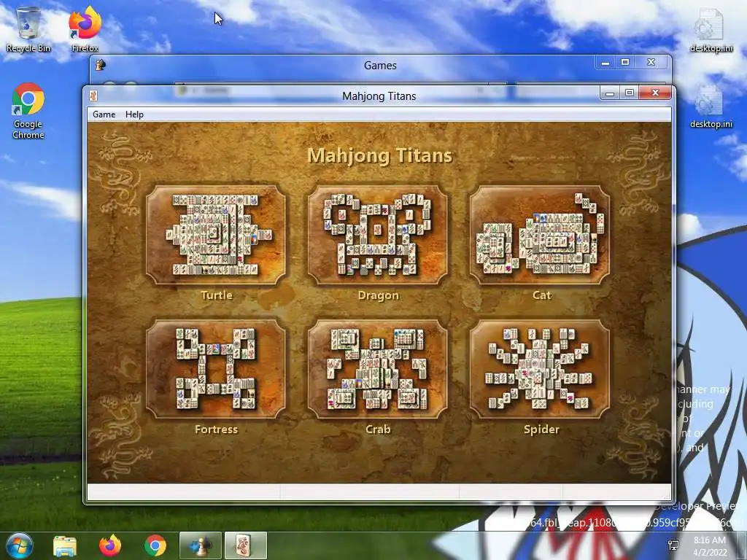Minimize the Games window
Screen dimensions: 747x560
click(605, 63)
